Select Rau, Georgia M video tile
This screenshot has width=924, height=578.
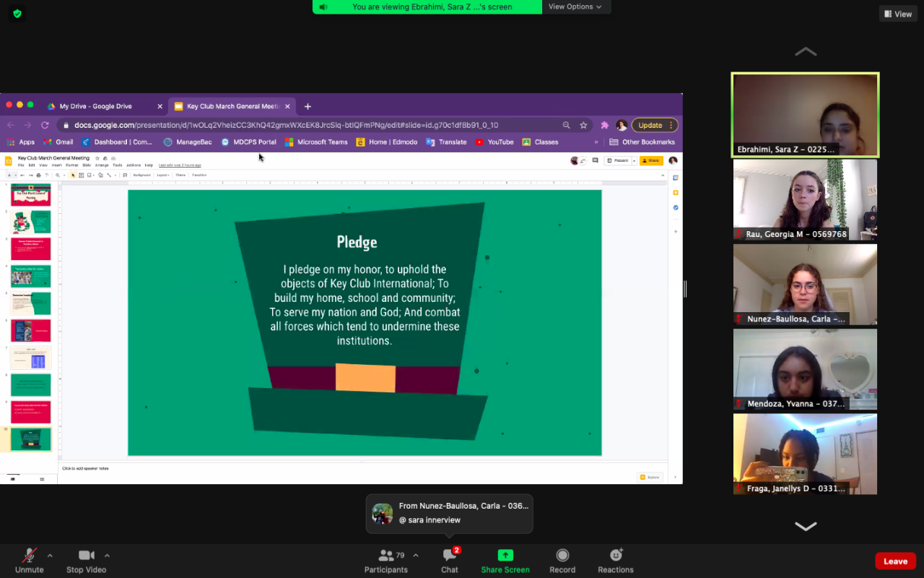(805, 199)
